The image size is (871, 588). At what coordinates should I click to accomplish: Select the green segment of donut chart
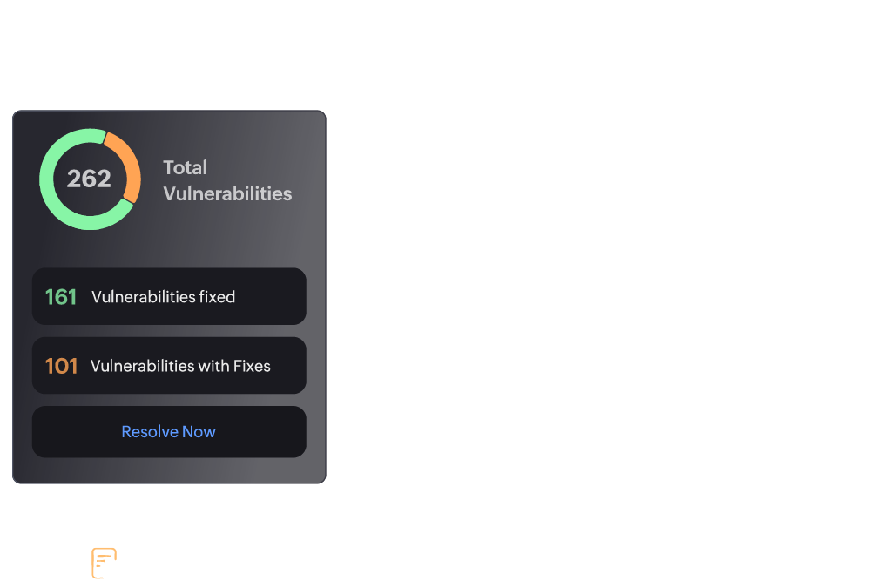(48, 179)
